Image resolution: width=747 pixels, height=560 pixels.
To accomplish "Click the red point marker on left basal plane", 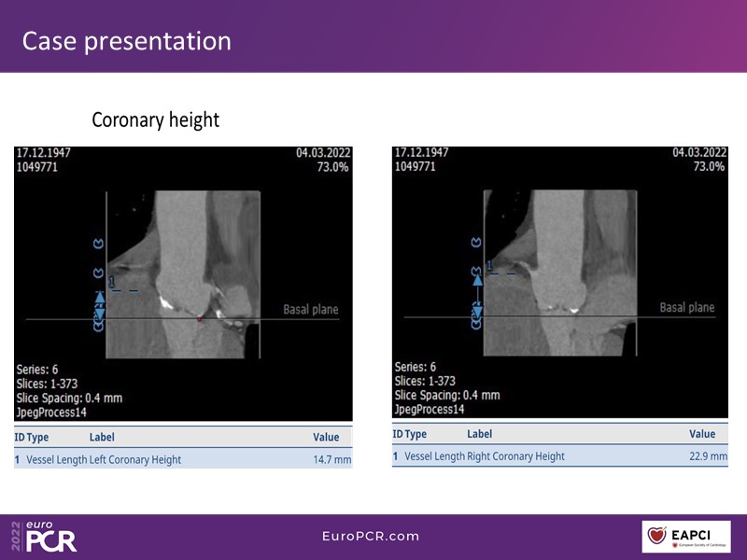I will (199, 319).
